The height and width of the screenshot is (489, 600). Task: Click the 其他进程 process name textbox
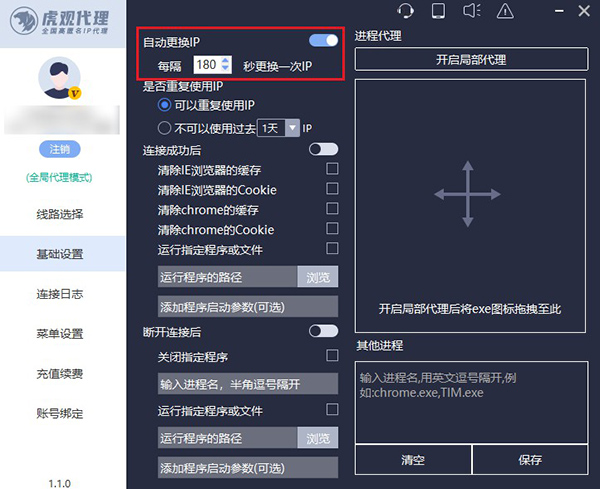pos(471,402)
